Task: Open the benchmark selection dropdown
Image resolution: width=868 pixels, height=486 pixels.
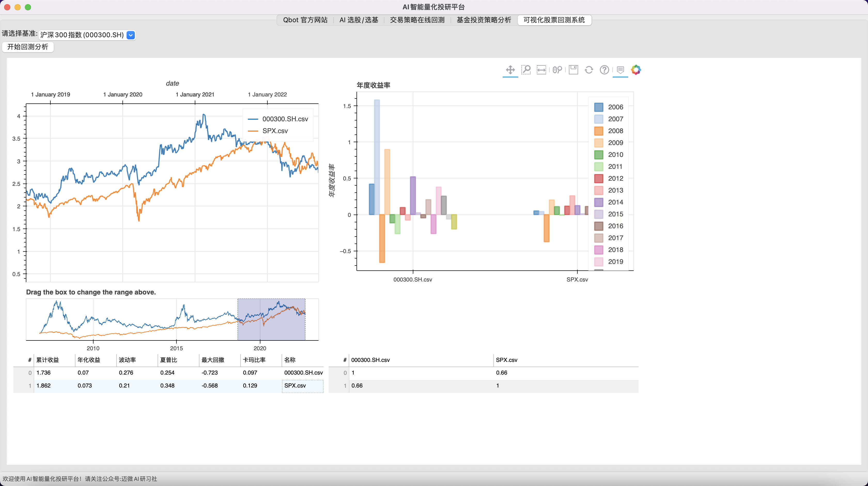Action: pyautogui.click(x=131, y=35)
